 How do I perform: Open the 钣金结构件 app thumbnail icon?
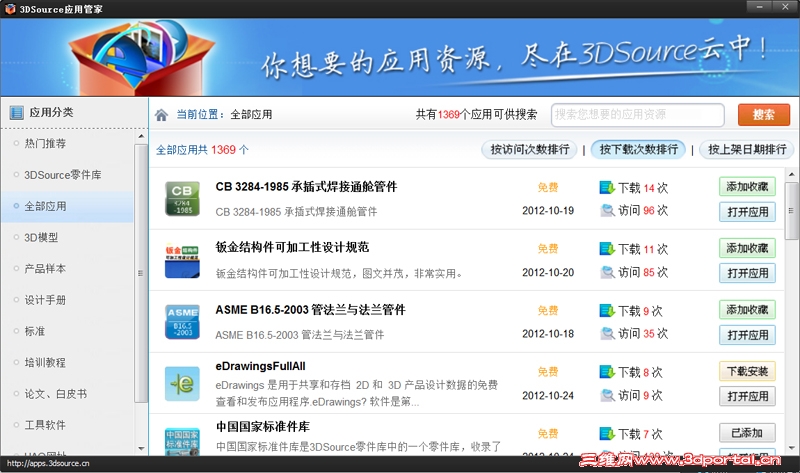(182, 261)
